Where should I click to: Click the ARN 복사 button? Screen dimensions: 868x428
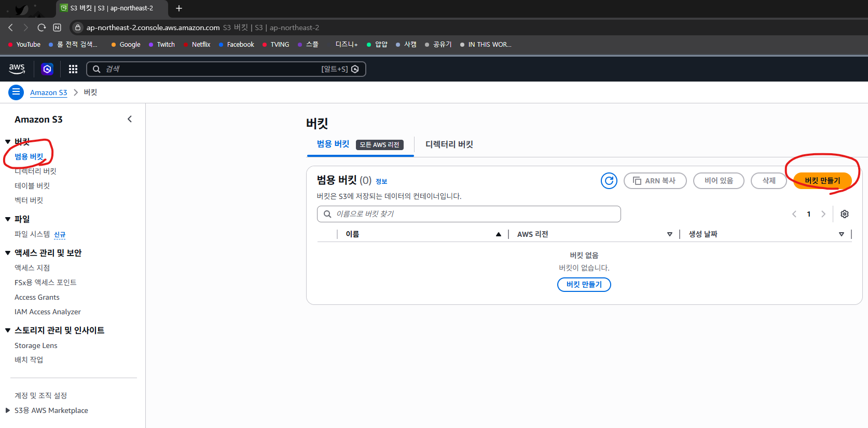pyautogui.click(x=655, y=181)
